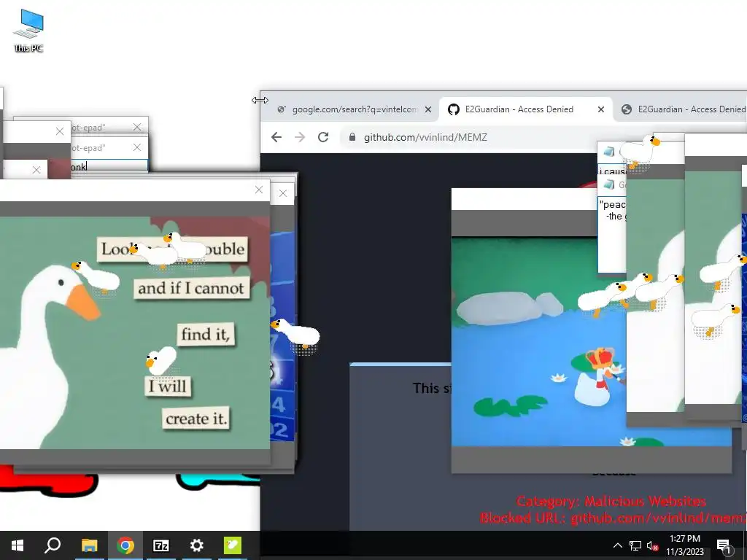
Task: Close the google.com/search tab
Action: tap(427, 109)
